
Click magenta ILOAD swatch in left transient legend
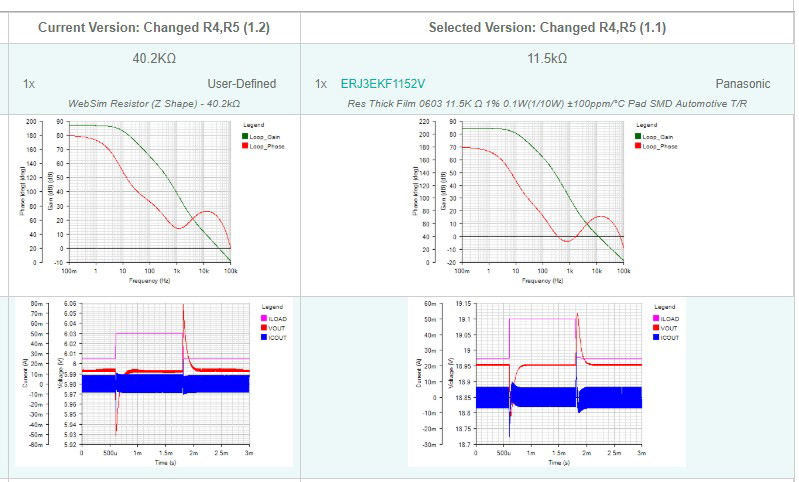(264, 318)
